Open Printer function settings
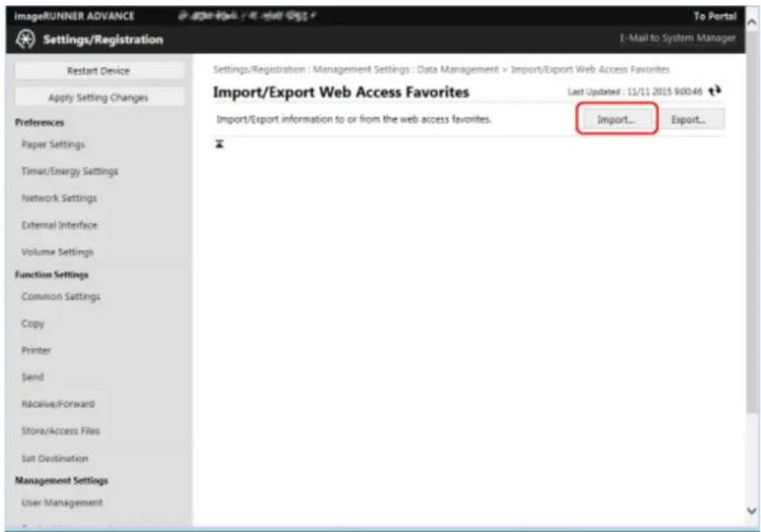Image resolution: width=761 pixels, height=532 pixels. click(36, 351)
